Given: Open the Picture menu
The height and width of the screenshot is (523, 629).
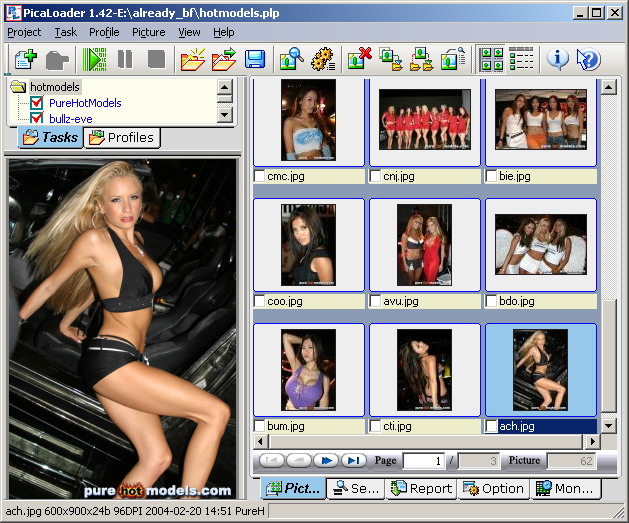Looking at the screenshot, I should [148, 32].
